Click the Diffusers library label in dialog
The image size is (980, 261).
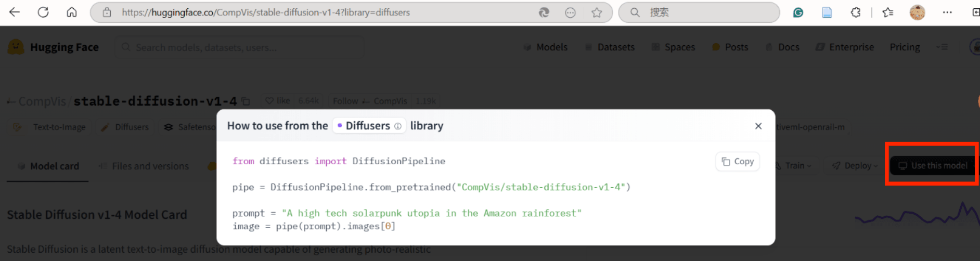pyautogui.click(x=368, y=126)
